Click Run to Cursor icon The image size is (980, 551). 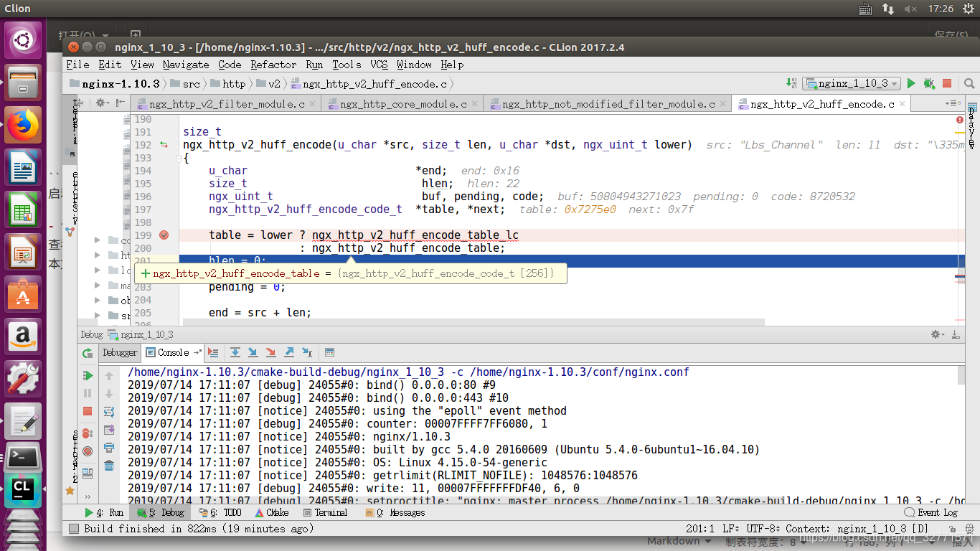[307, 352]
